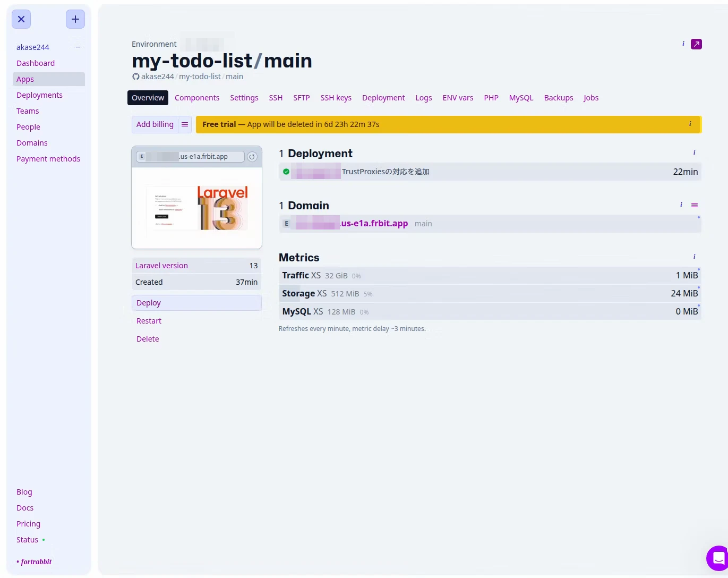The height and width of the screenshot is (578, 728).
Task: Check the Status page link
Action: coord(27,540)
